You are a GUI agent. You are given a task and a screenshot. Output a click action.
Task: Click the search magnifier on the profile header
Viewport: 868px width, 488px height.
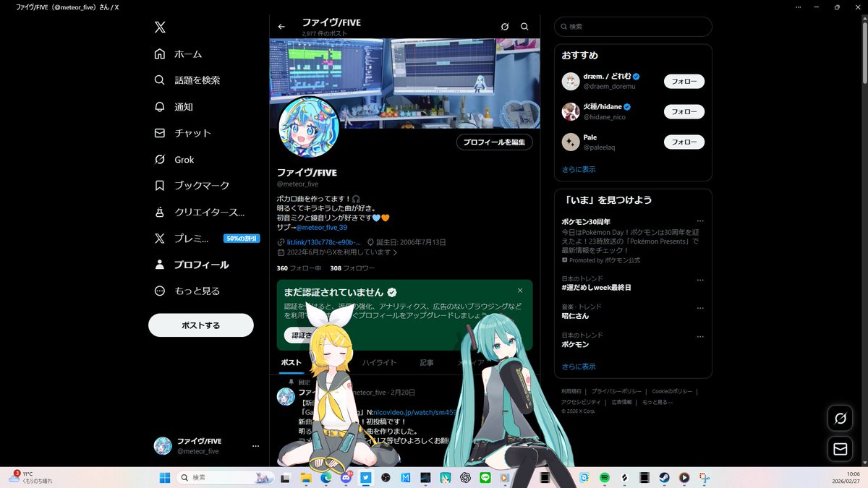524,26
